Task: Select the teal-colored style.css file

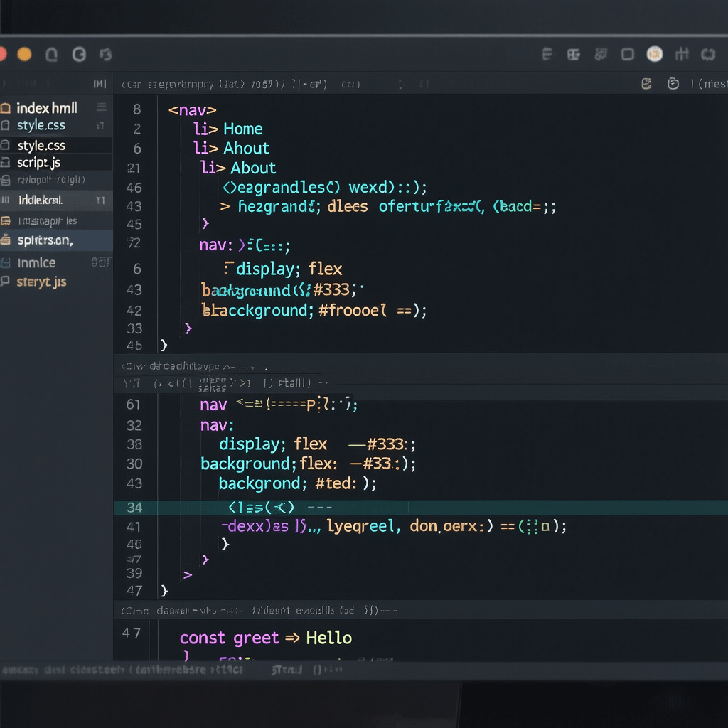Action: 41,125
